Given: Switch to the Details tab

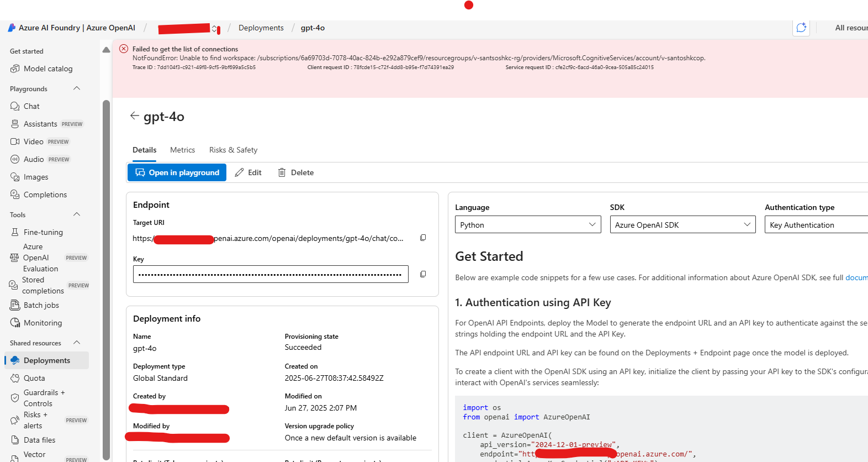Looking at the screenshot, I should point(145,150).
